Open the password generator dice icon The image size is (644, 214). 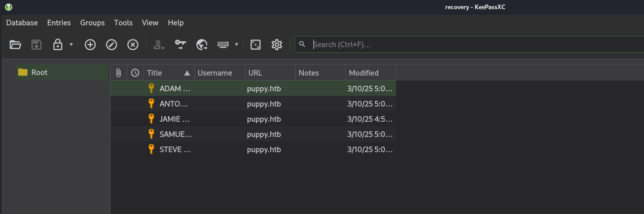256,45
